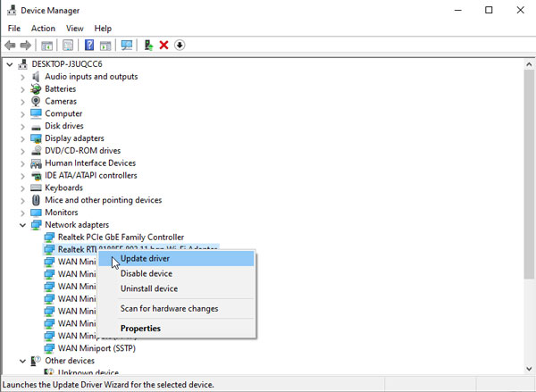536x392 pixels.
Task: Click the WAN Miniport (SSTP) adapter icon
Action: pyautogui.click(x=49, y=348)
